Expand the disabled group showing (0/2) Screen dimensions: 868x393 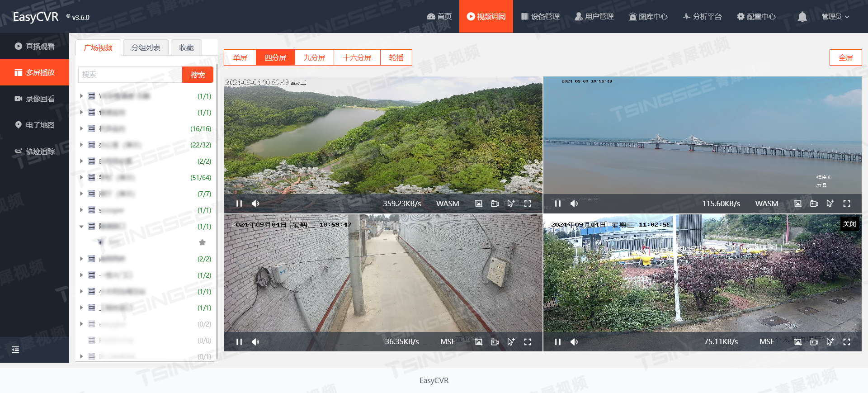tap(81, 324)
